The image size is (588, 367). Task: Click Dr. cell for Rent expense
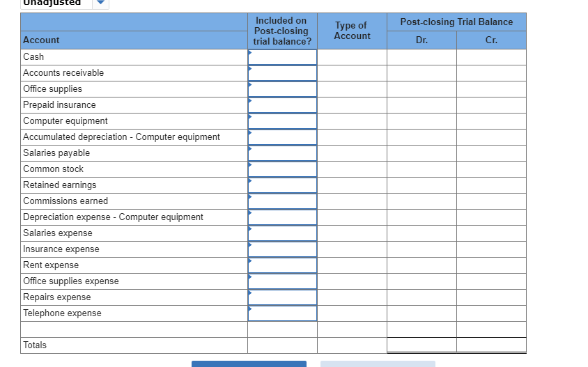point(422,265)
